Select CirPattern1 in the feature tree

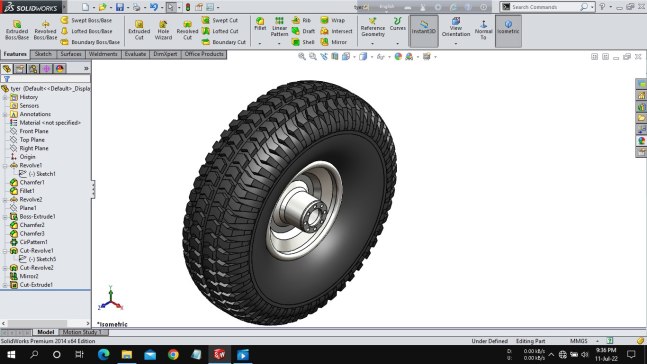[28, 242]
